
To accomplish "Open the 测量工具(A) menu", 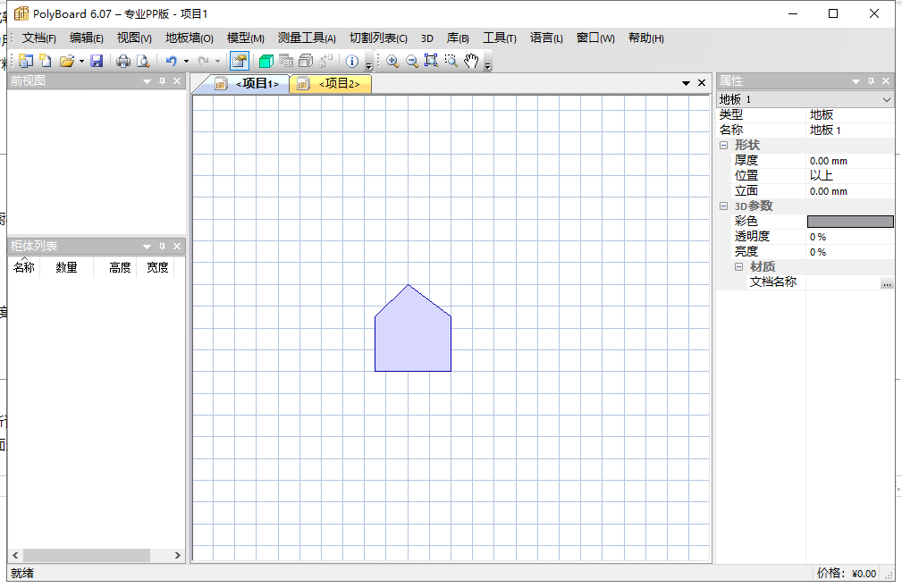I will pos(307,38).
